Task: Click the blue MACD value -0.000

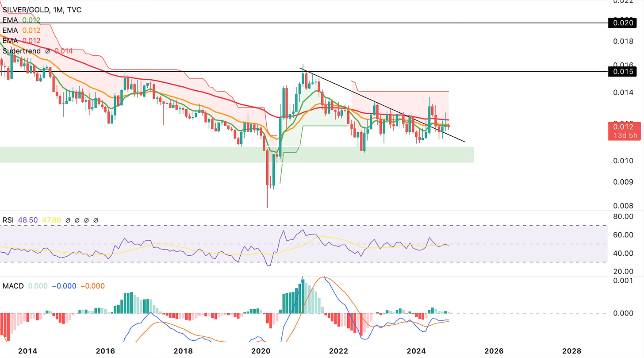Action: tap(64, 286)
